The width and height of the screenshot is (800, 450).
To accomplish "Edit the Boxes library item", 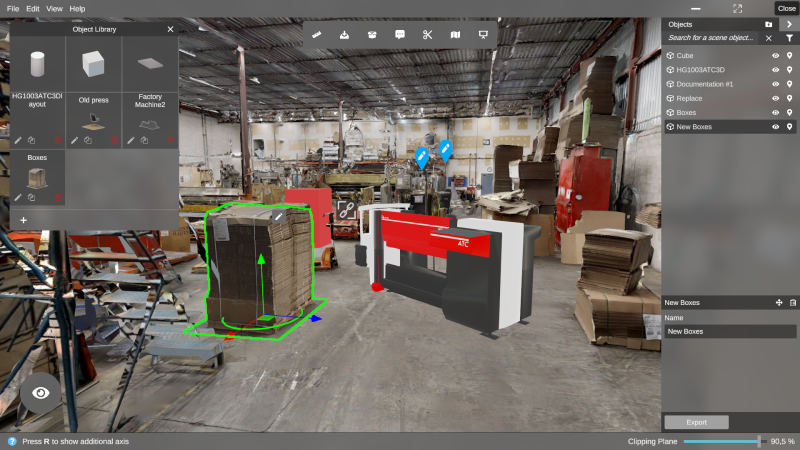I will (x=18, y=197).
